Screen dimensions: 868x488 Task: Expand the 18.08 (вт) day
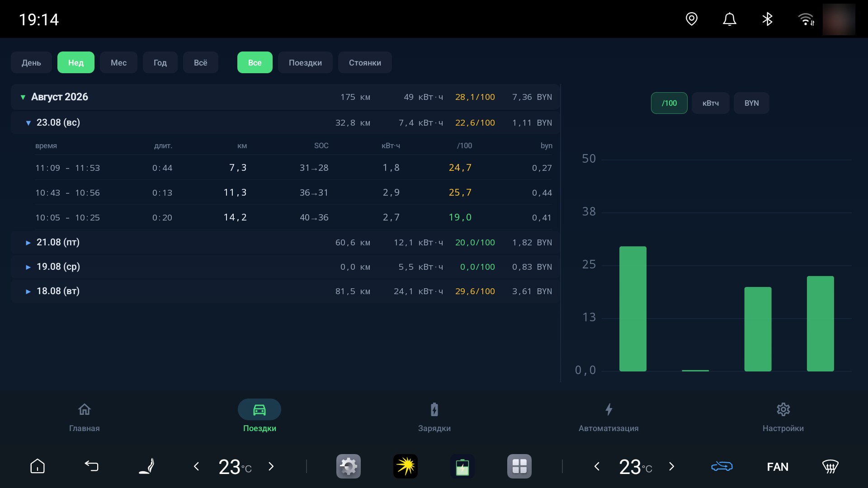(x=286, y=291)
